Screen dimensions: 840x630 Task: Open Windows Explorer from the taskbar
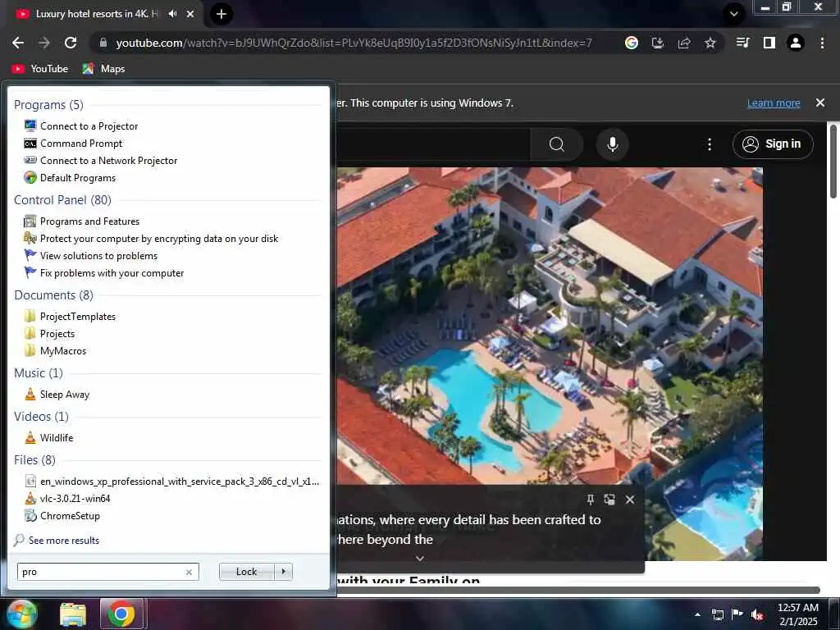tap(73, 614)
